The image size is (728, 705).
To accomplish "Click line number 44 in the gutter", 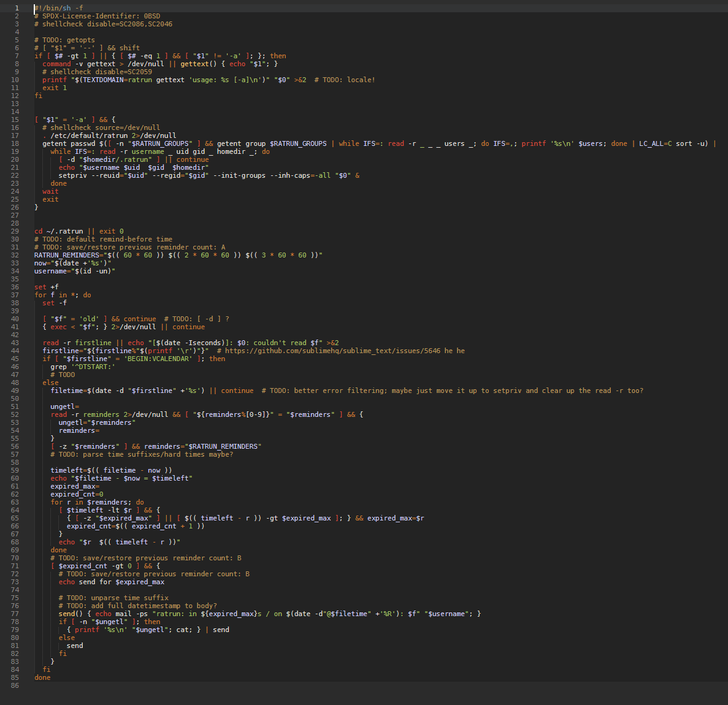I will (x=15, y=351).
